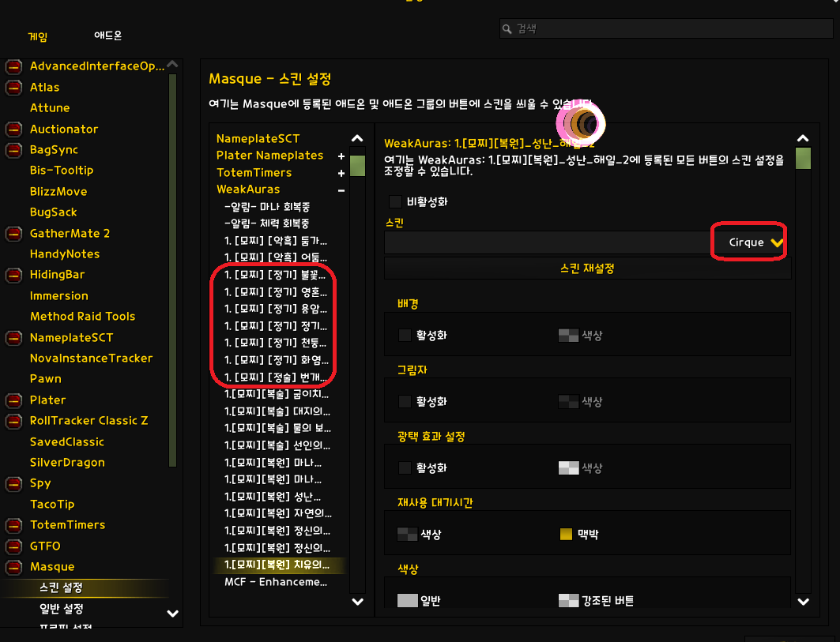Select NovaInstanceTracker in addon list
Viewport: 840px width, 642px height.
pos(91,359)
